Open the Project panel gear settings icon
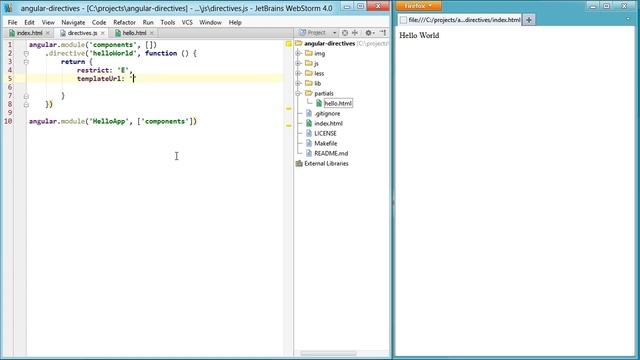The width and height of the screenshot is (640, 360). pos(369,33)
